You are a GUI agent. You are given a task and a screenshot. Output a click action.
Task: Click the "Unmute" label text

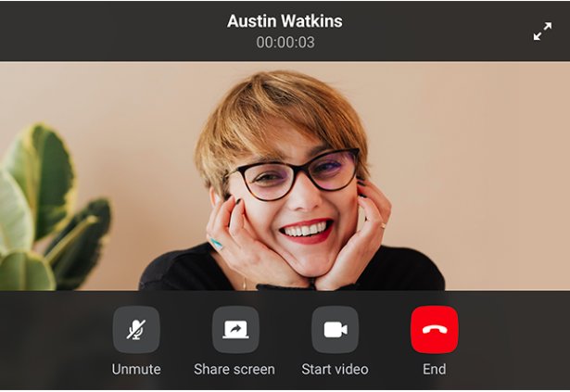tap(136, 369)
